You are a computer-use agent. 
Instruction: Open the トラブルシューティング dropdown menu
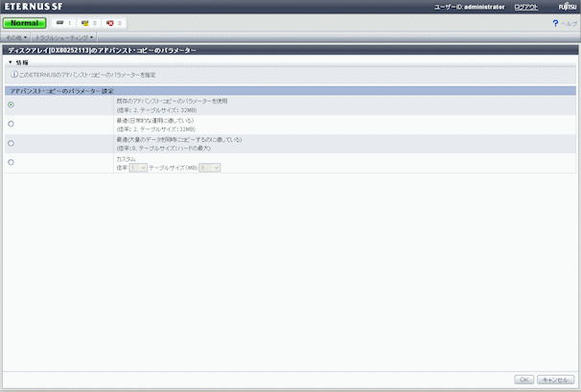(x=64, y=37)
